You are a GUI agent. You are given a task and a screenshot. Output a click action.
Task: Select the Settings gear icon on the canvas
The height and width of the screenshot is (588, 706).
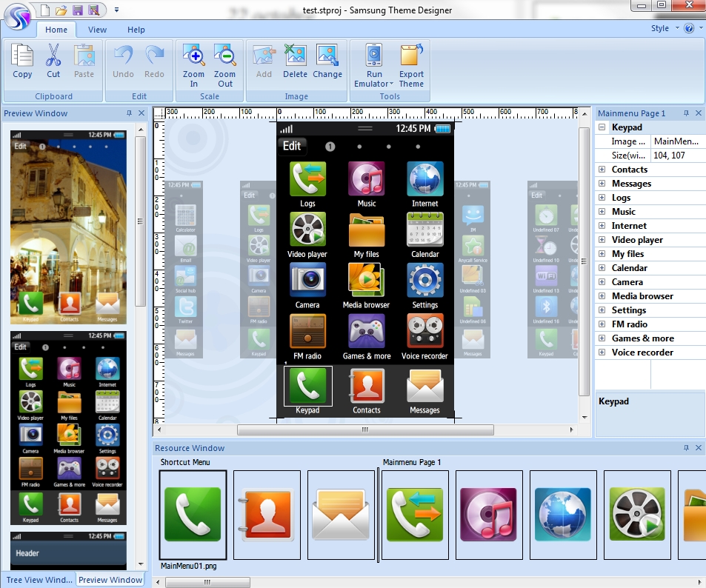pos(425,280)
